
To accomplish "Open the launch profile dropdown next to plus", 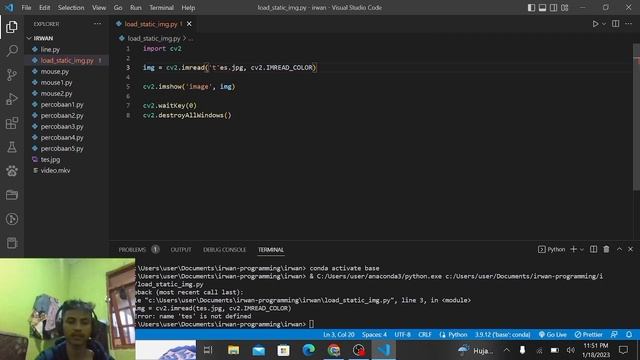I will click(582, 249).
